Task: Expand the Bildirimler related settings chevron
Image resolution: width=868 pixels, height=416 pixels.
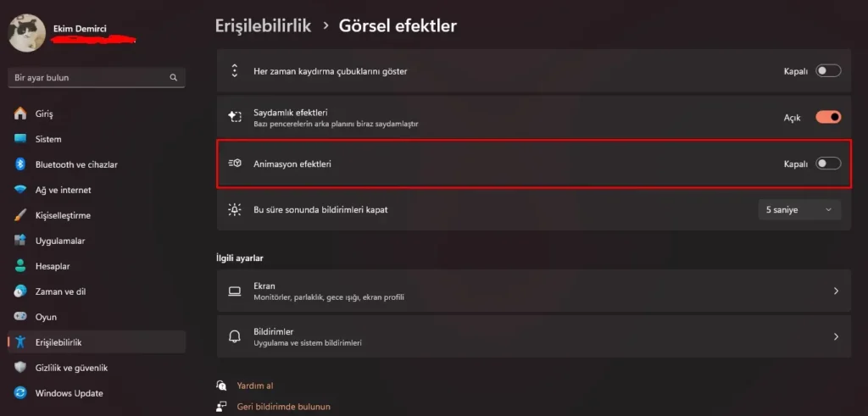Action: (836, 336)
